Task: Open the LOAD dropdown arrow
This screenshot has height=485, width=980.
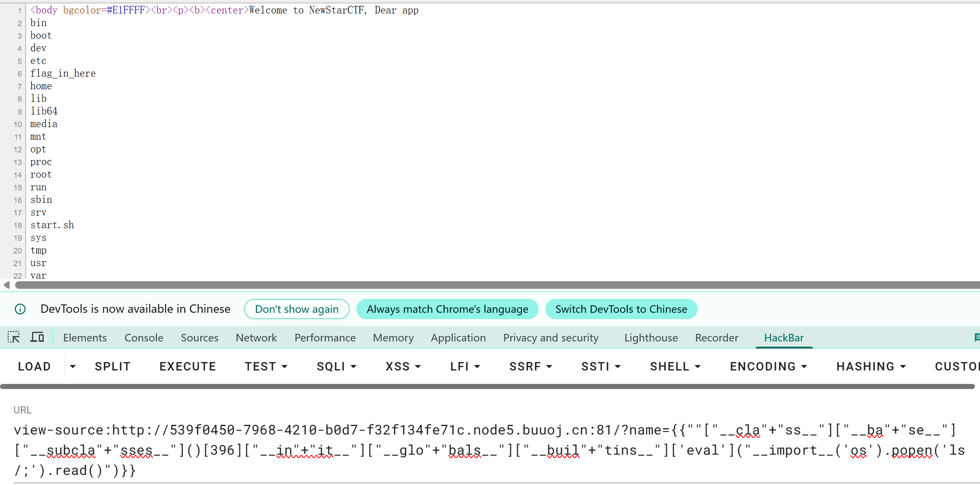Action: 73,366
